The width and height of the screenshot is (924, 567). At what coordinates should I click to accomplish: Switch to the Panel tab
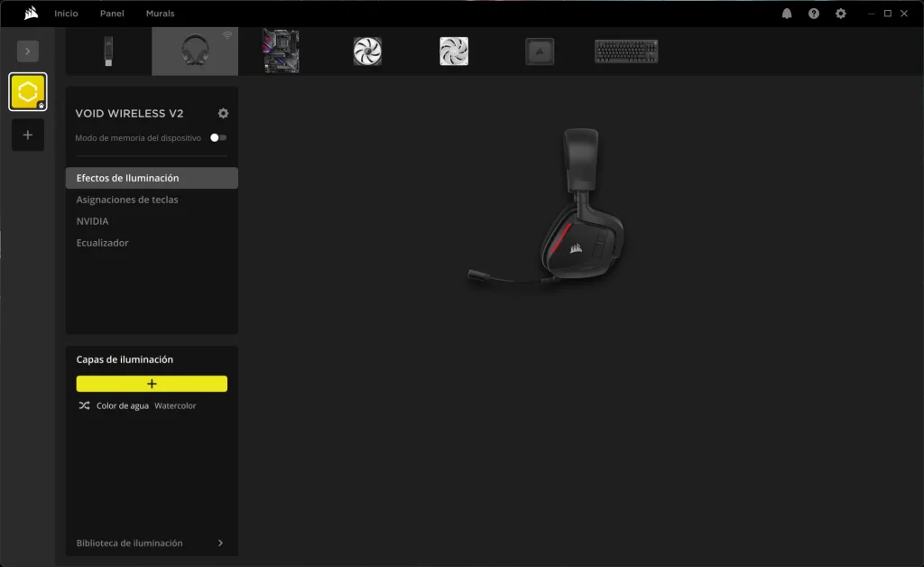click(112, 14)
